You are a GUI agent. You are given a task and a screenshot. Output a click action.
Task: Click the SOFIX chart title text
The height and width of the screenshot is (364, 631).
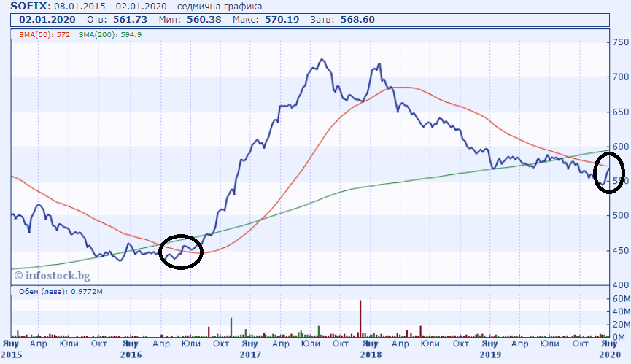(x=29, y=6)
